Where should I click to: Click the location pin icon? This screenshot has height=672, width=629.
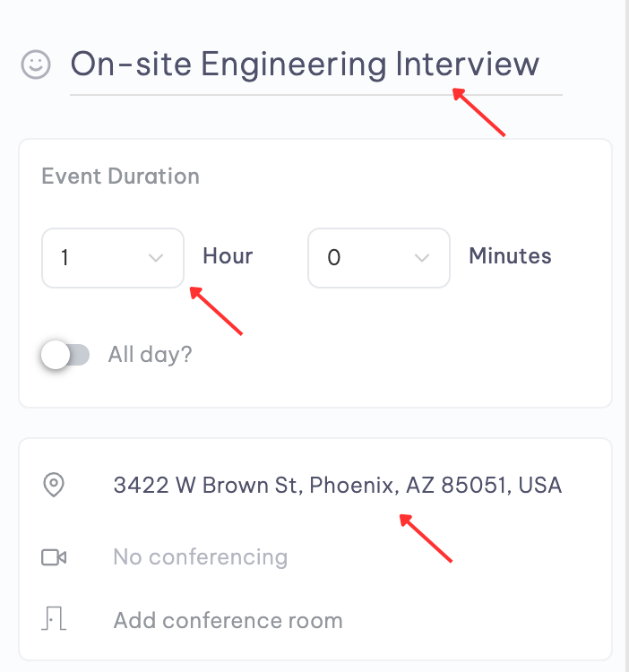point(54,485)
